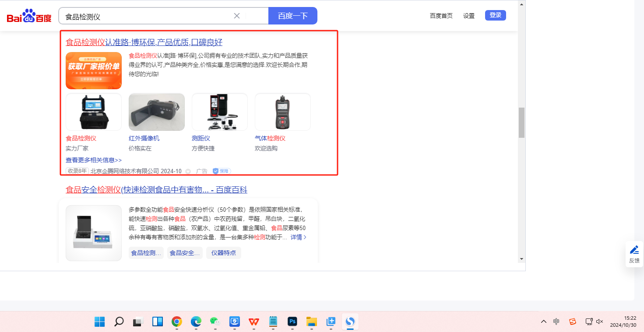644x332 pixels.
Task: Click the Sogou browser taskbar icon
Action: (x=350, y=322)
